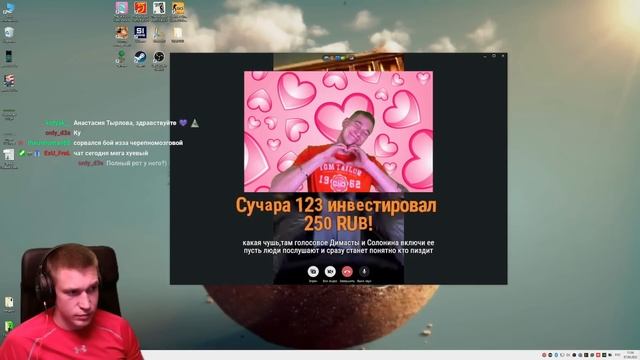This screenshot has height=360, width=640.
Task: Click chat message "Полный рот у него?)"
Action: coord(136,163)
